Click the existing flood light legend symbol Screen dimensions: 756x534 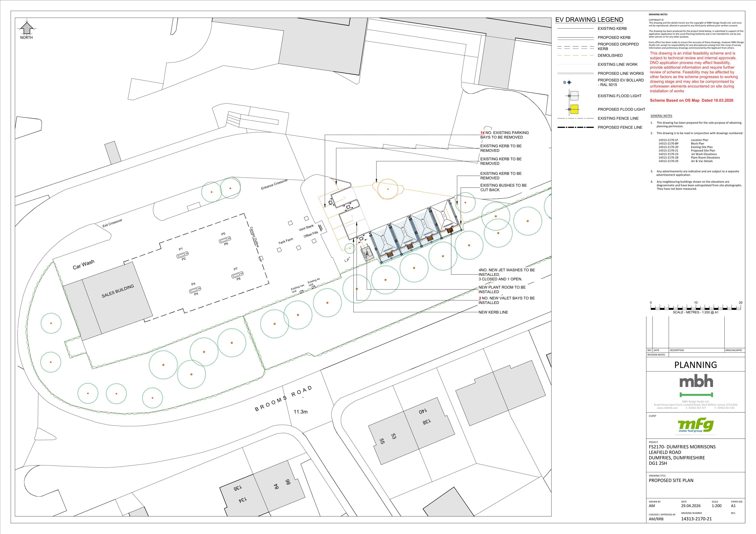(x=573, y=96)
